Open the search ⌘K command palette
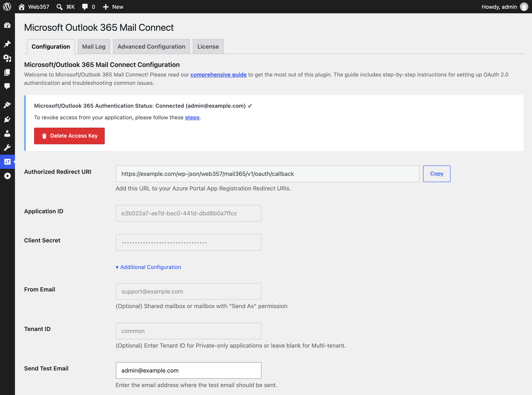This screenshot has width=532, height=395. coord(65,7)
